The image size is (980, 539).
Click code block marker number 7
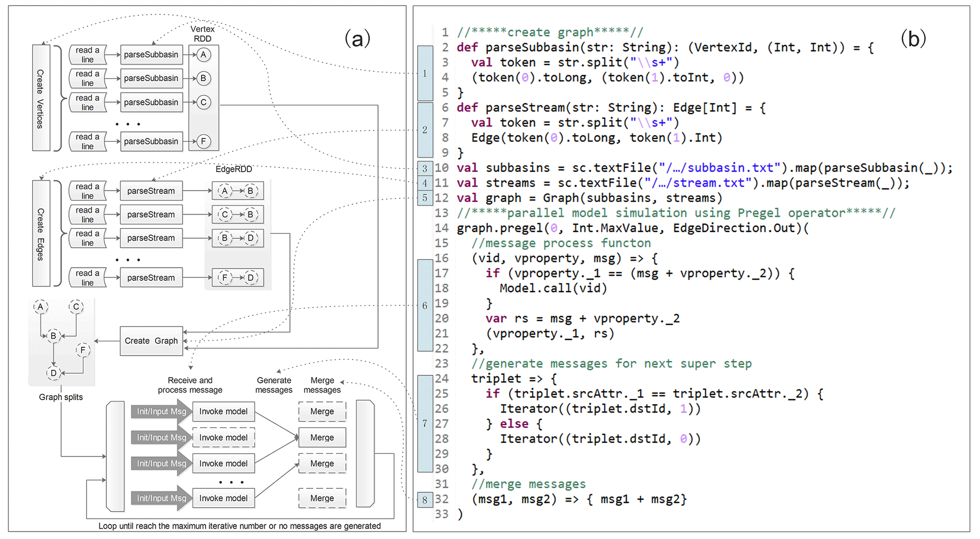pos(425,423)
